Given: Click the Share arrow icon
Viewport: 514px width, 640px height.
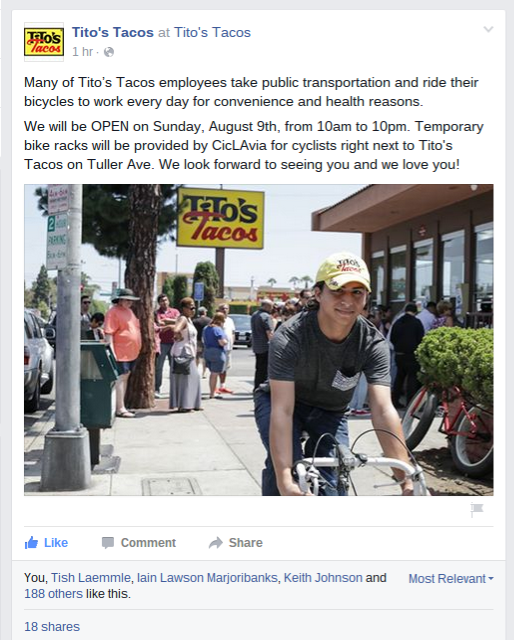Looking at the screenshot, I should click(x=216, y=542).
